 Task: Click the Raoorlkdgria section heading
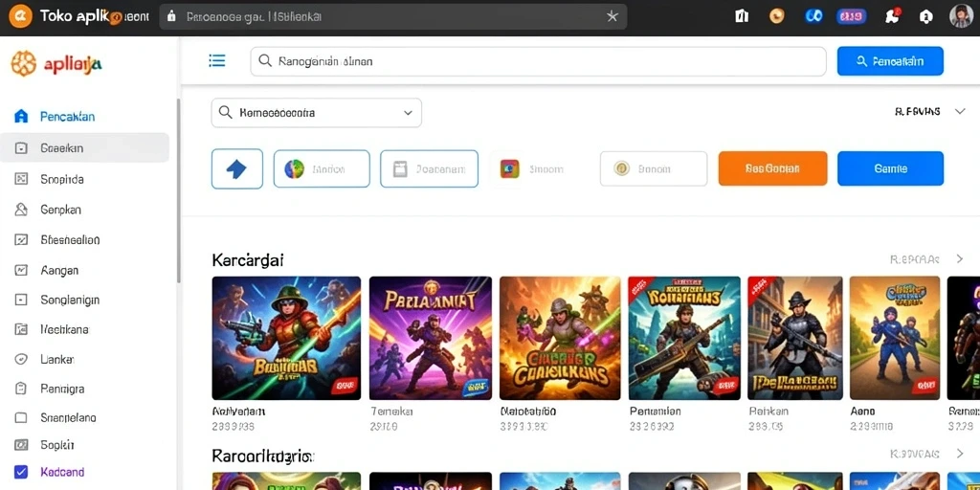pyautogui.click(x=262, y=456)
